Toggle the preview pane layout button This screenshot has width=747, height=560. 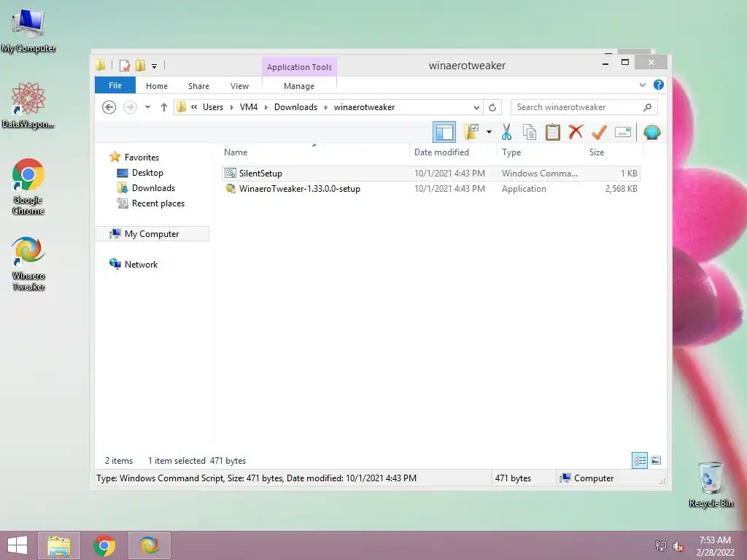(x=444, y=132)
